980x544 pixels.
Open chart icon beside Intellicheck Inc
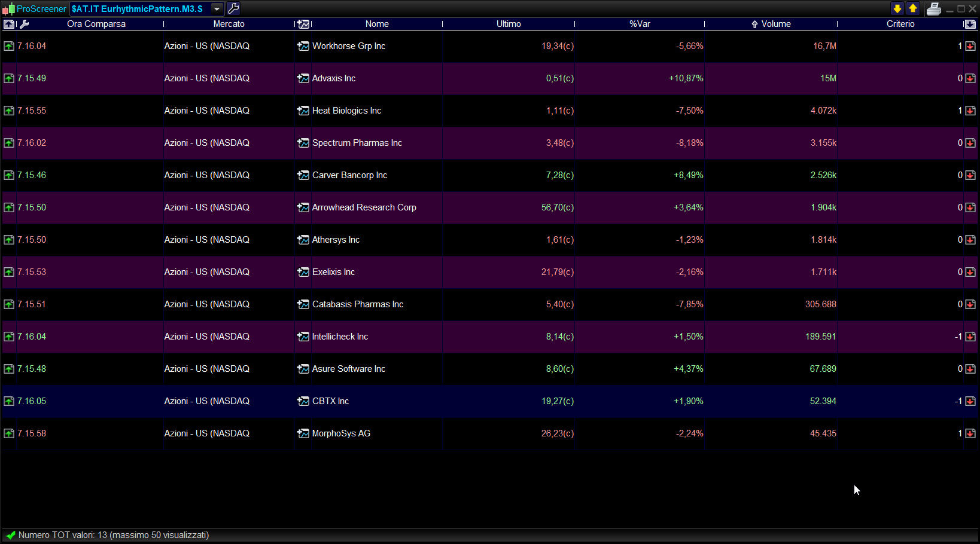point(303,337)
